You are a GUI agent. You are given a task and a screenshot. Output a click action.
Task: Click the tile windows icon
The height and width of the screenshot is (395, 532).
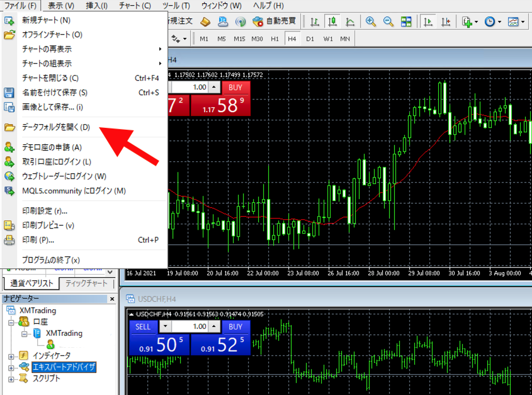[x=406, y=21]
